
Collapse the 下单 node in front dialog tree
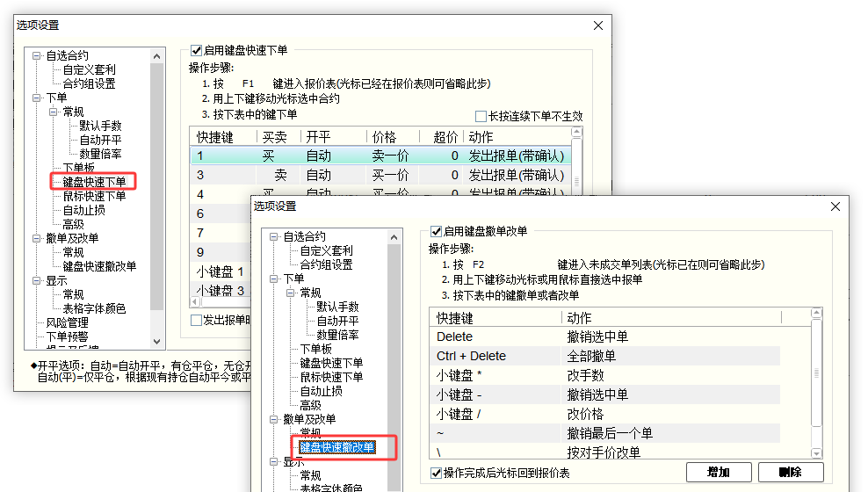point(274,279)
